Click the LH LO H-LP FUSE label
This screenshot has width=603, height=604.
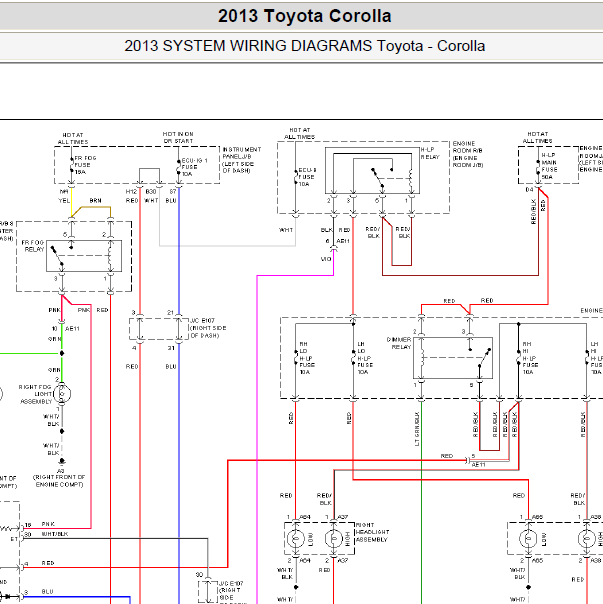pyautogui.click(x=364, y=358)
